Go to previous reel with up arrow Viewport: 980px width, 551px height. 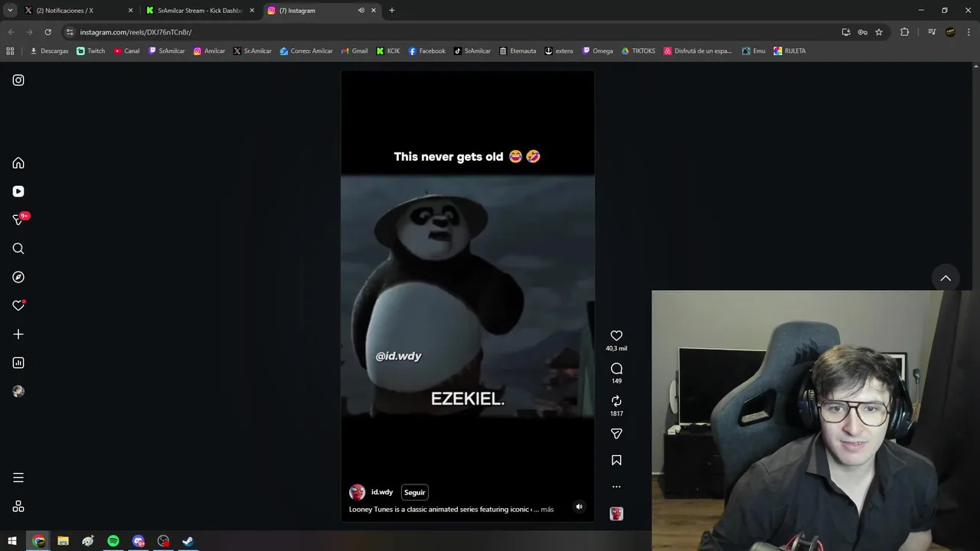click(946, 278)
